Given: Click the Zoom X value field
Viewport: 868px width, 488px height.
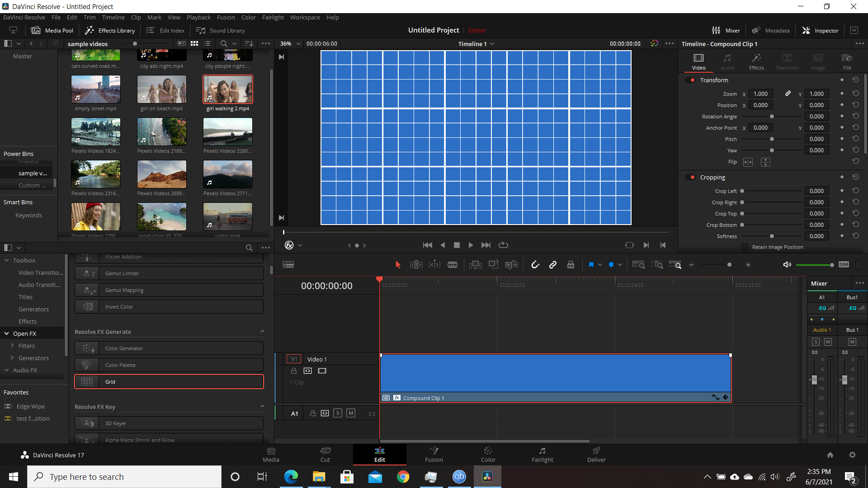Looking at the screenshot, I should click(x=760, y=94).
